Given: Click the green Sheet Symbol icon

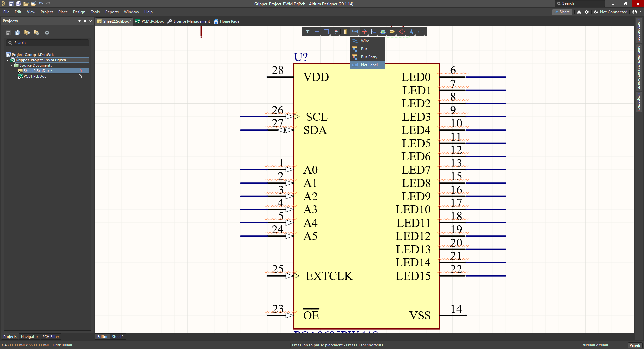Looking at the screenshot, I should [x=383, y=32].
